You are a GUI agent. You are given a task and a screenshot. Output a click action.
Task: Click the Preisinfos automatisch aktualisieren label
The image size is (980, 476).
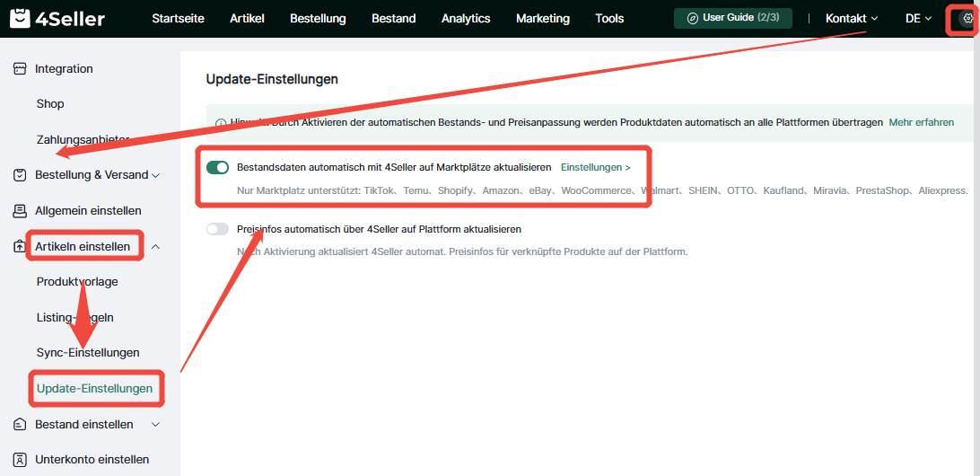[x=379, y=229]
